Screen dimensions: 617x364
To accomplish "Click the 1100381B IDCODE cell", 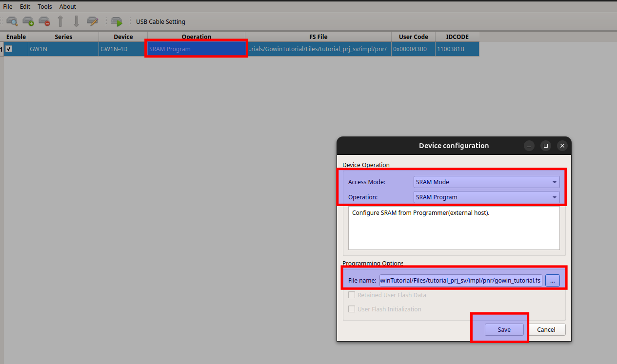I will (457, 49).
